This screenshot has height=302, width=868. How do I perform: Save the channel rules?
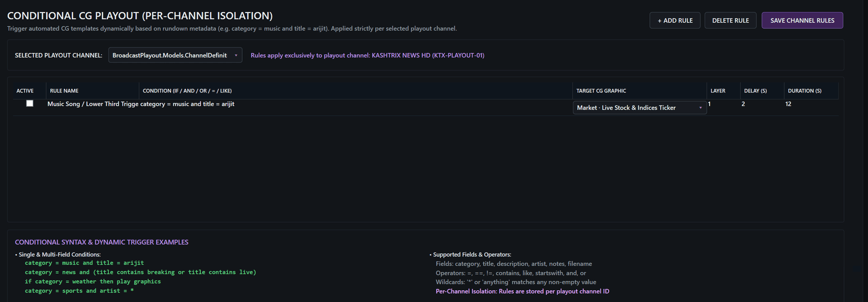pyautogui.click(x=802, y=20)
